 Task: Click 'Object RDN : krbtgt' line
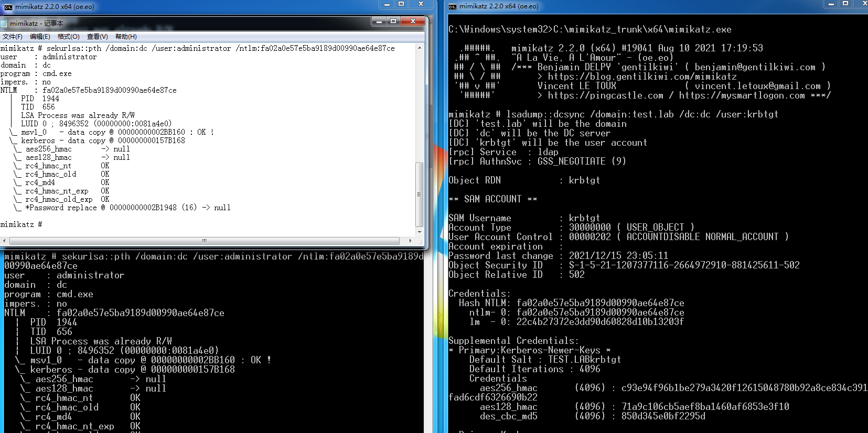coord(524,180)
